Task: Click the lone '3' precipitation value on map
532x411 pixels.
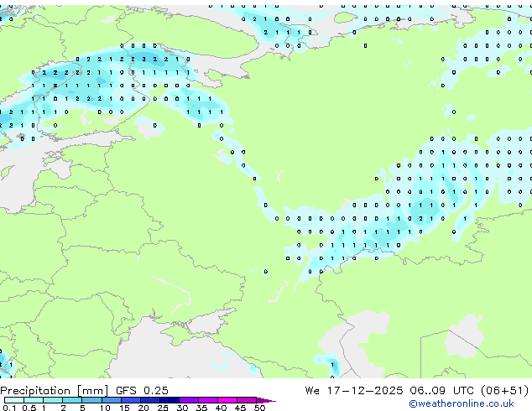Action: click(143, 59)
